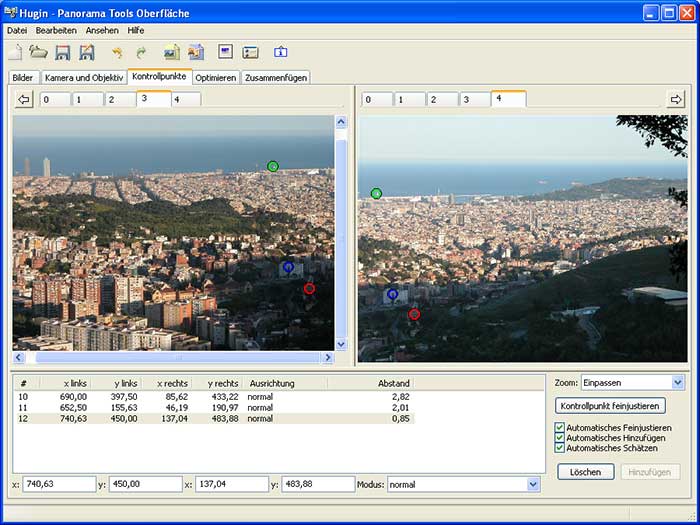Open the Bearbeiten menu
Screen dimensions: 700x525
56,30
